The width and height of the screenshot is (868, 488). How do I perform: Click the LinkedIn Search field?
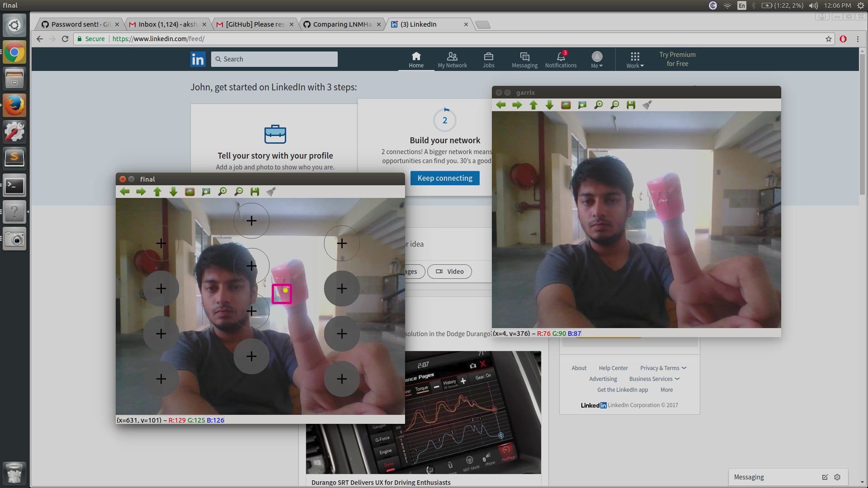click(x=274, y=59)
